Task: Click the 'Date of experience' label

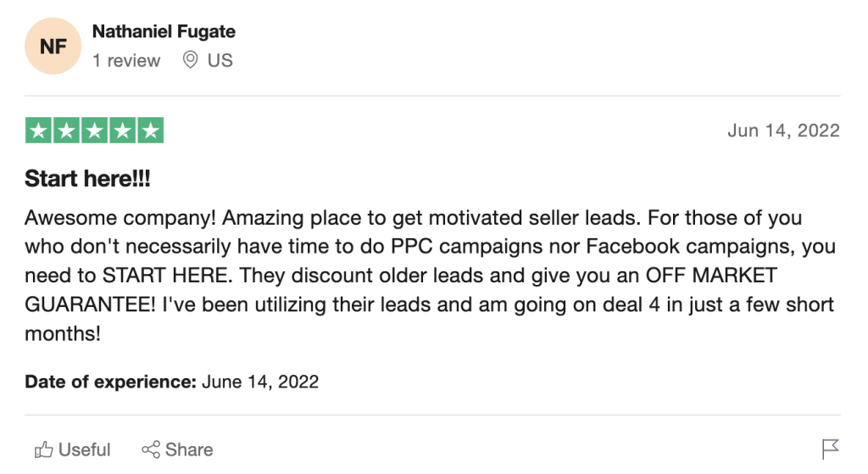Action: pyautogui.click(x=110, y=382)
